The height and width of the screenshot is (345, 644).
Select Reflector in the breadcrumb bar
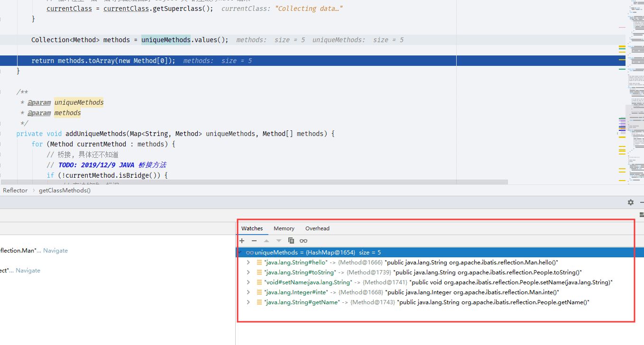[x=15, y=191]
